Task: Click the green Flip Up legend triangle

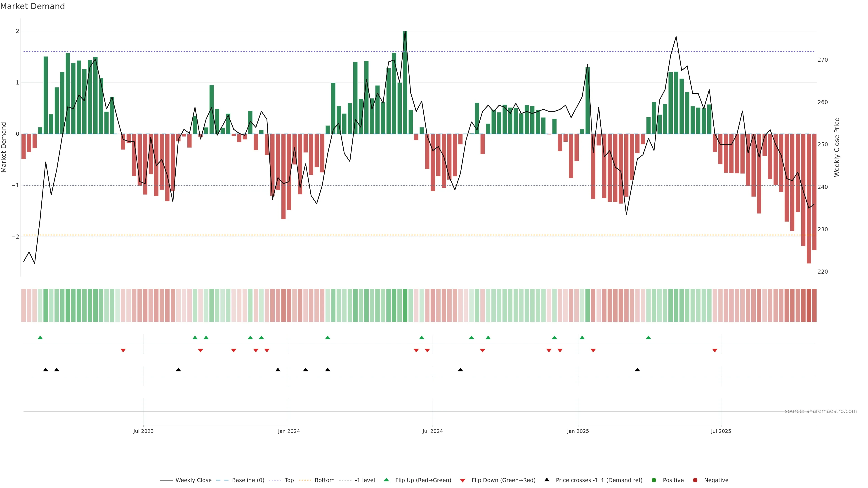Action: [x=387, y=480]
